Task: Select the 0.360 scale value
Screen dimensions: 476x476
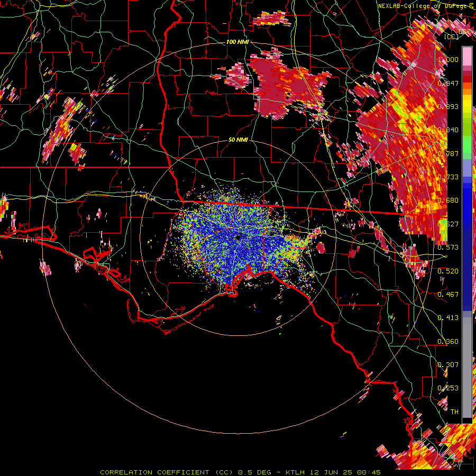Action: (448, 341)
